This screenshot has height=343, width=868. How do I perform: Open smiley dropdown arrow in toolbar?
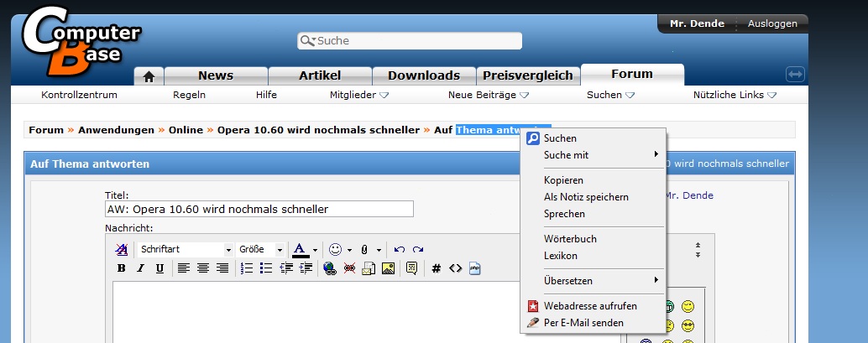click(x=349, y=250)
